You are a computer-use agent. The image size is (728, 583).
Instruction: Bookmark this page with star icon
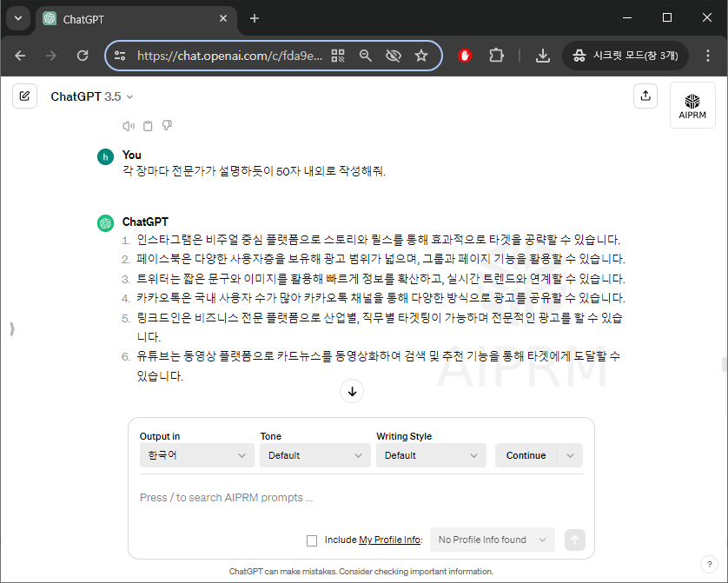click(421, 56)
